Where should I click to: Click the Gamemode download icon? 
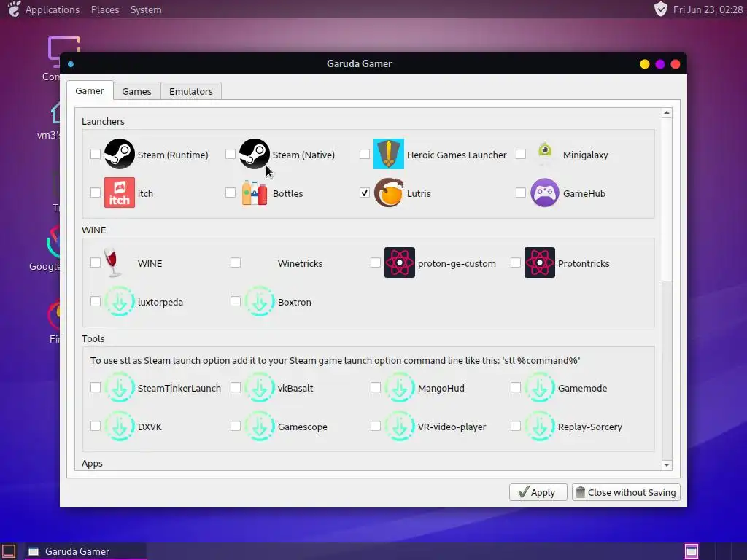540,387
